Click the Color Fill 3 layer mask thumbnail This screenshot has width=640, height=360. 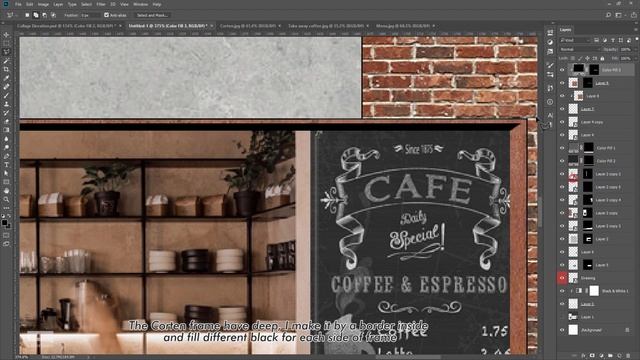[x=594, y=70]
